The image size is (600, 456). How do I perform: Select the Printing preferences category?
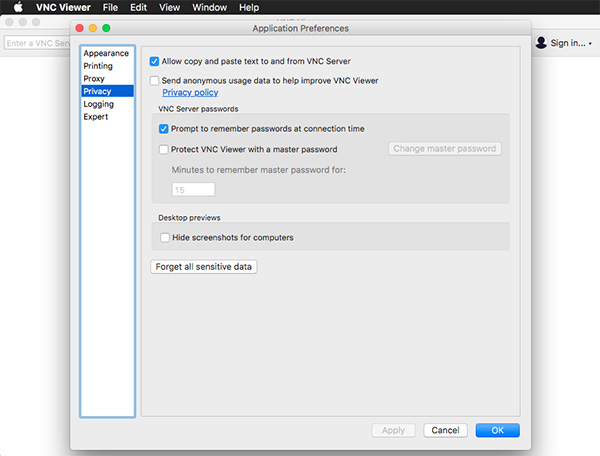click(107, 66)
